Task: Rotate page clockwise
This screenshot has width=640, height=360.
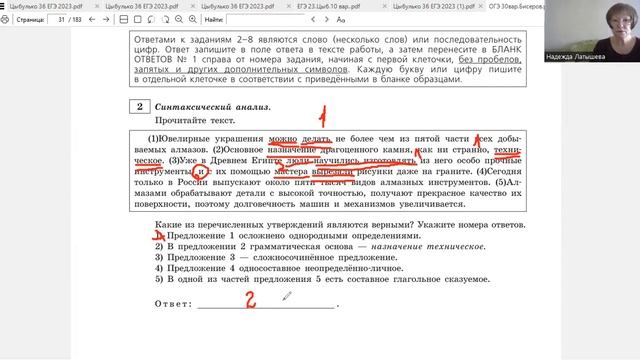Action: click(165, 20)
